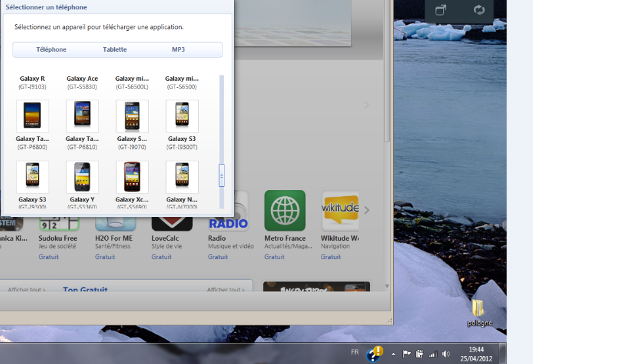Viewport: 630px width, 364px height.
Task: Click the upper carousel right arrow
Action: pyautogui.click(x=366, y=105)
